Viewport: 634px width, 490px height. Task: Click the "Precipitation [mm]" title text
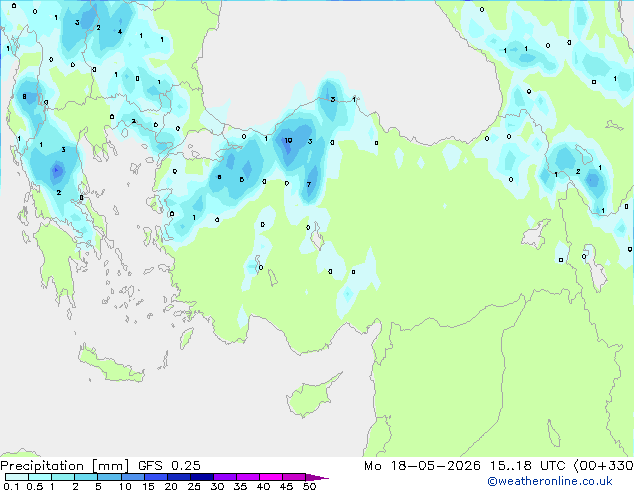pos(65,466)
